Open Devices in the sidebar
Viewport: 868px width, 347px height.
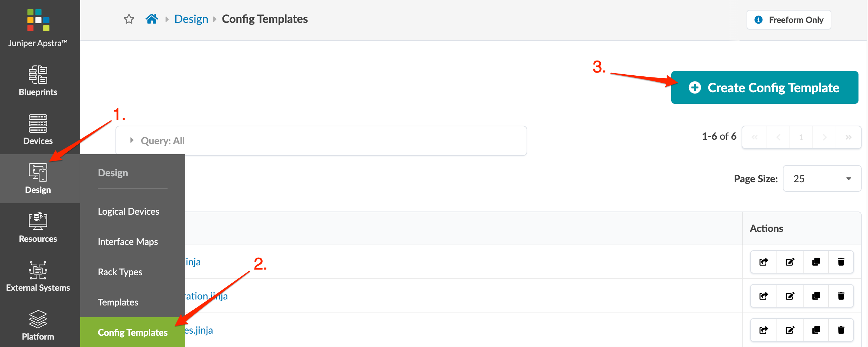[x=38, y=130]
